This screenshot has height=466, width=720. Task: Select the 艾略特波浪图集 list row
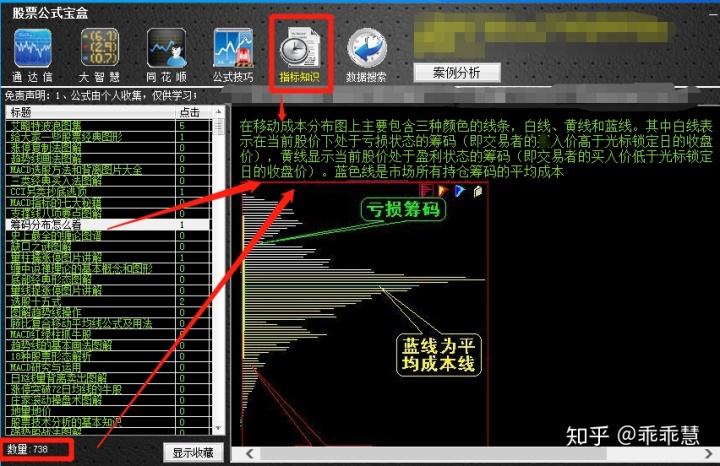click(x=108, y=125)
